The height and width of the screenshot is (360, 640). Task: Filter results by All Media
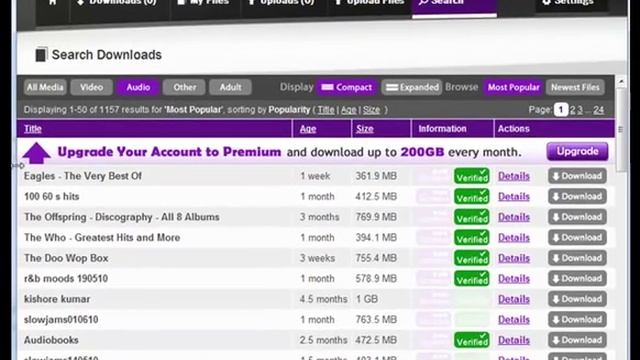click(x=45, y=87)
